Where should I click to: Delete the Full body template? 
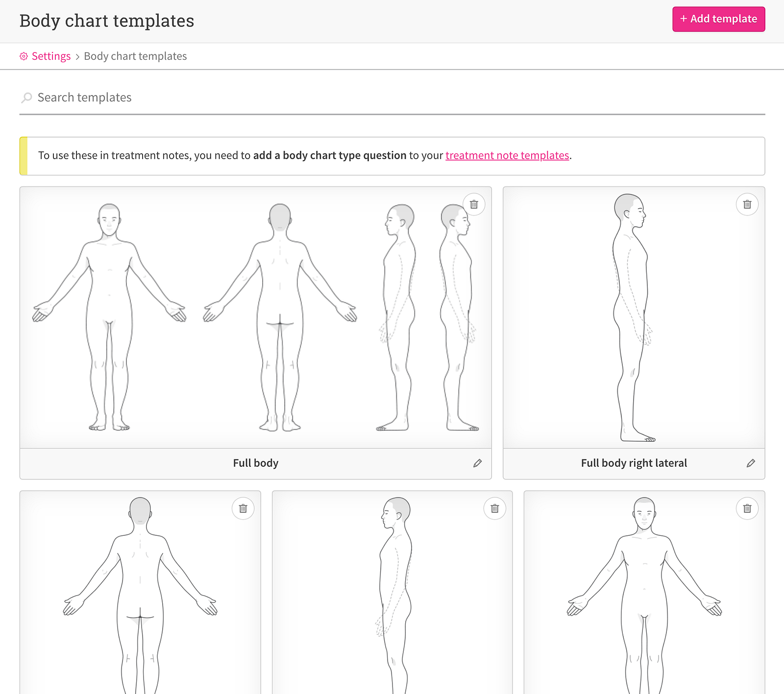pos(474,204)
